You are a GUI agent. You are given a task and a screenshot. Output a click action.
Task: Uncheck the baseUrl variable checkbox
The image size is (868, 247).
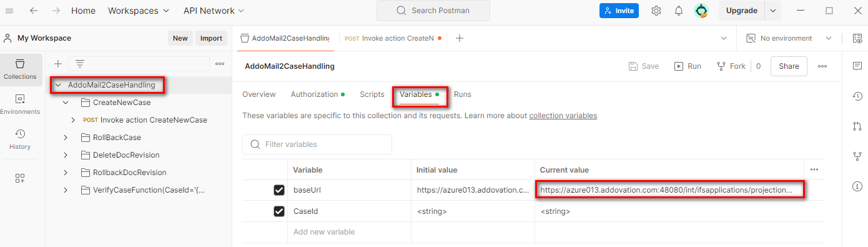pyautogui.click(x=279, y=190)
